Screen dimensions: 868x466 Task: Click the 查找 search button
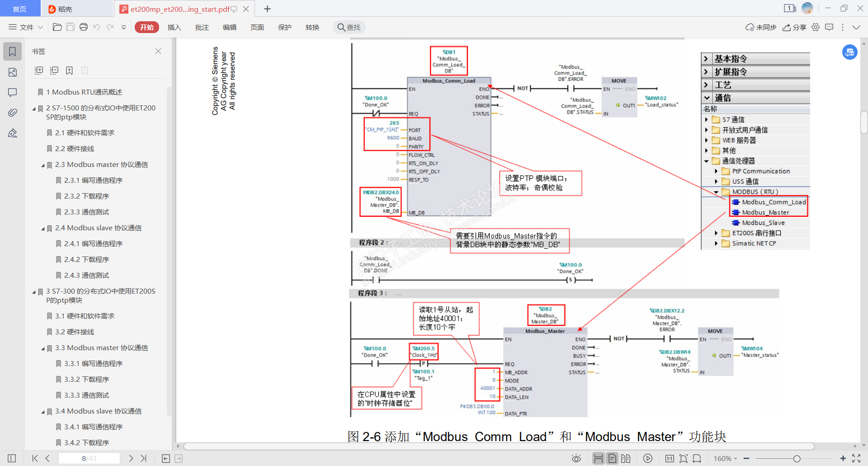(x=349, y=27)
